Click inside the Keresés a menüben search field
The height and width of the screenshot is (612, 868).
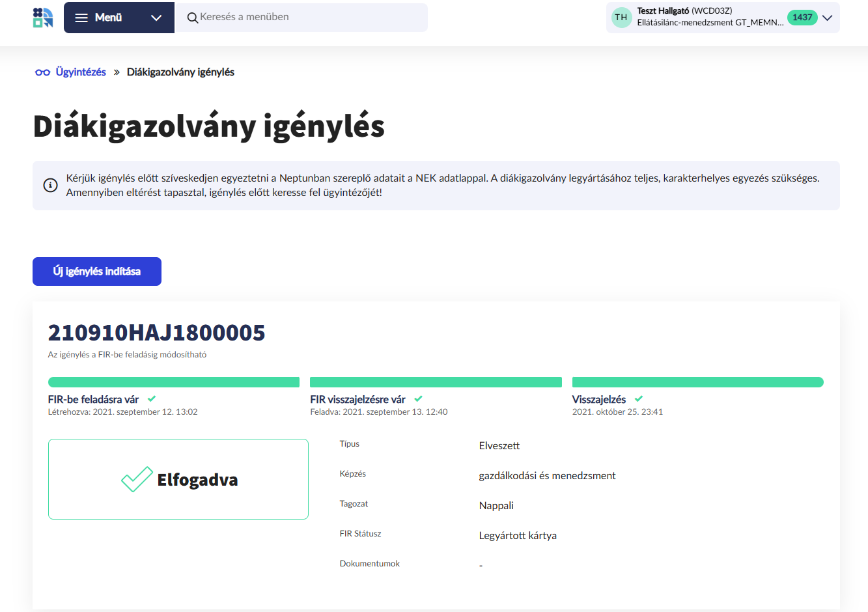[293, 18]
